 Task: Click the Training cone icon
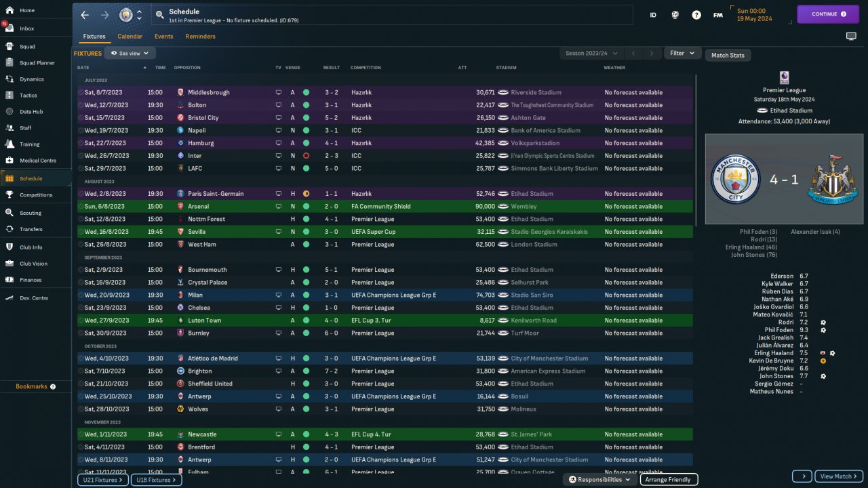9,144
